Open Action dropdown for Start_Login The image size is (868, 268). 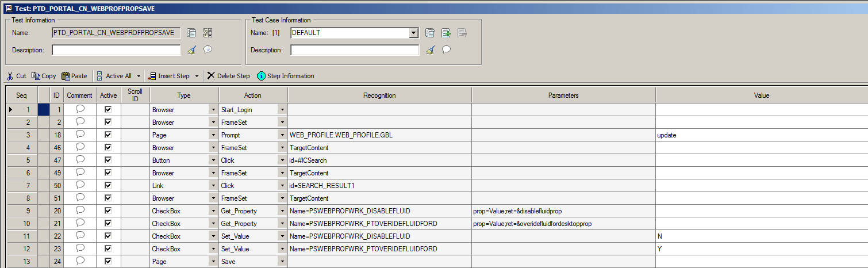click(x=282, y=109)
